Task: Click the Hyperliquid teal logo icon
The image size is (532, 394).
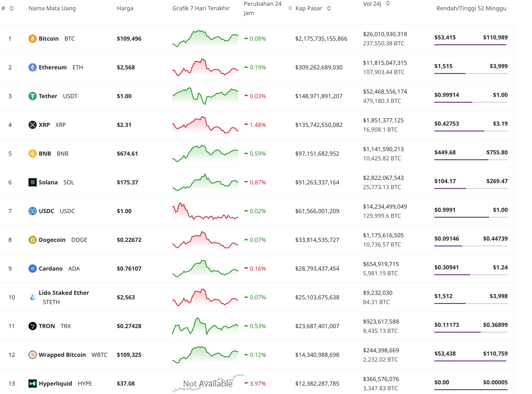Action: (32, 383)
